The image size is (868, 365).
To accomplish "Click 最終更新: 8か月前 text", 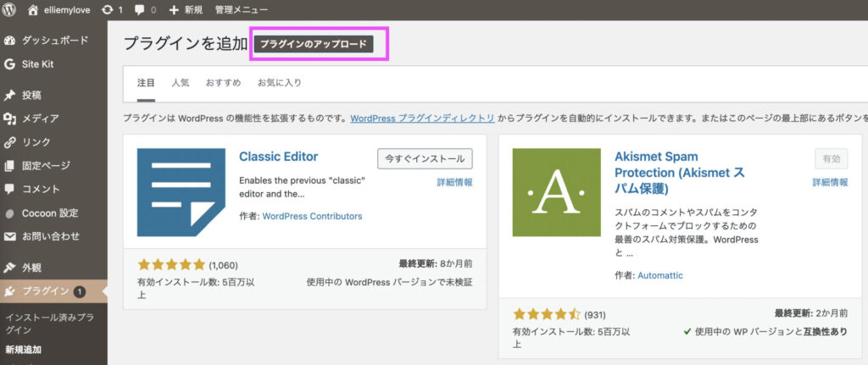I will (436, 263).
